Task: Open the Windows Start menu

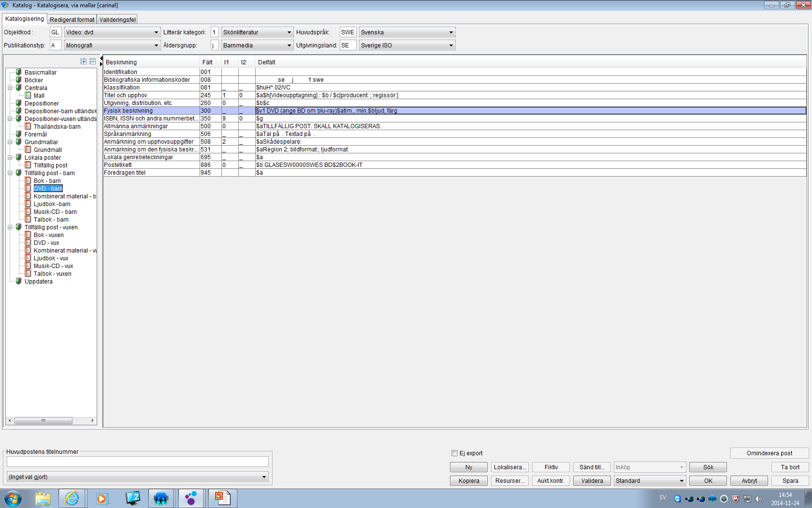Action: (13, 498)
